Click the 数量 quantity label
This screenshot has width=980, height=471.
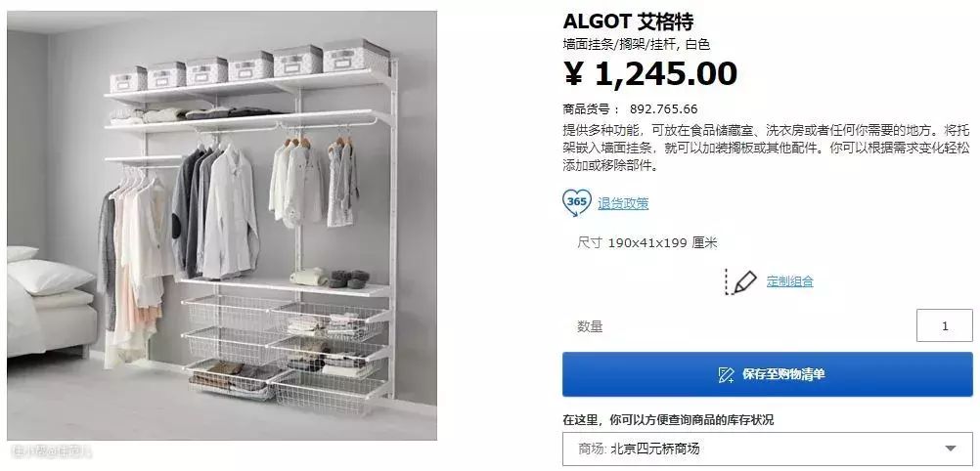point(590,326)
